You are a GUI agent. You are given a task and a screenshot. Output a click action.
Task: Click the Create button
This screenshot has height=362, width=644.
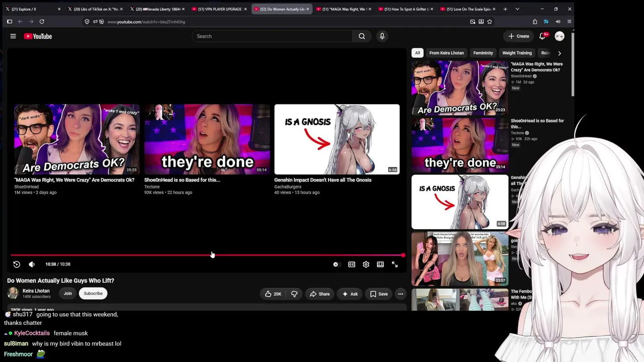[x=518, y=36]
